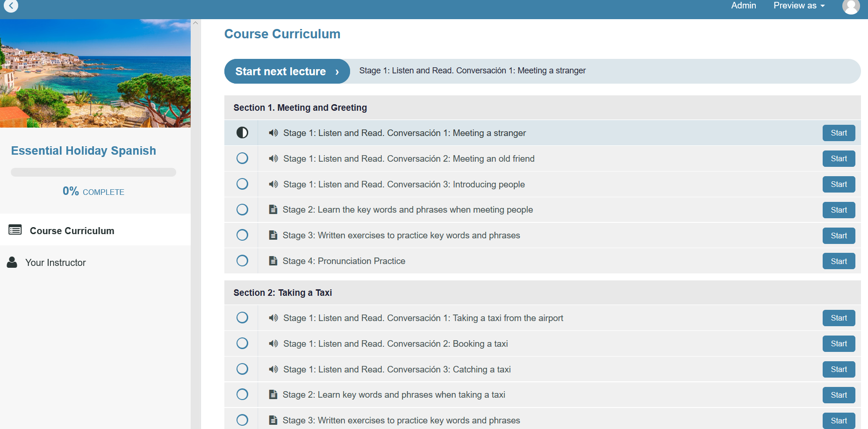Screen dimensions: 868x429
Task: Open the Admin menu item
Action: tap(743, 6)
